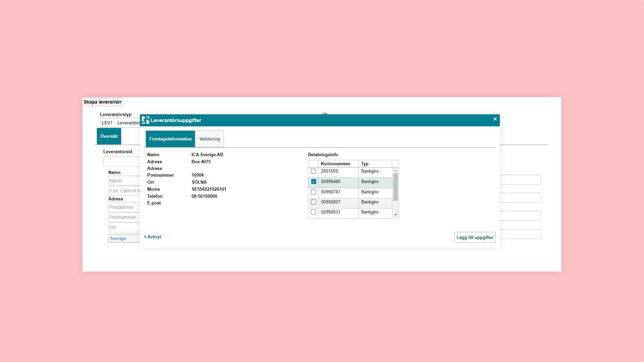
Task: Click the Typ column header
Action: click(375, 164)
